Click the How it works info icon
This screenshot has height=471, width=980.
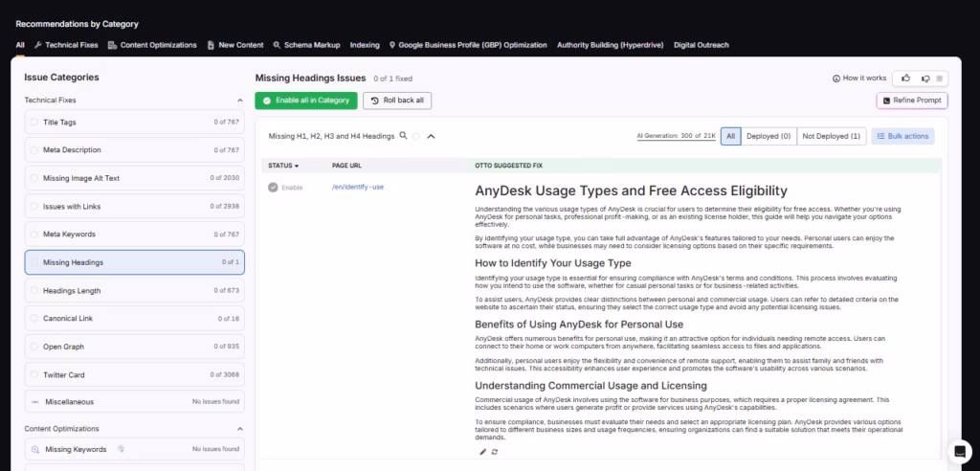pos(837,78)
